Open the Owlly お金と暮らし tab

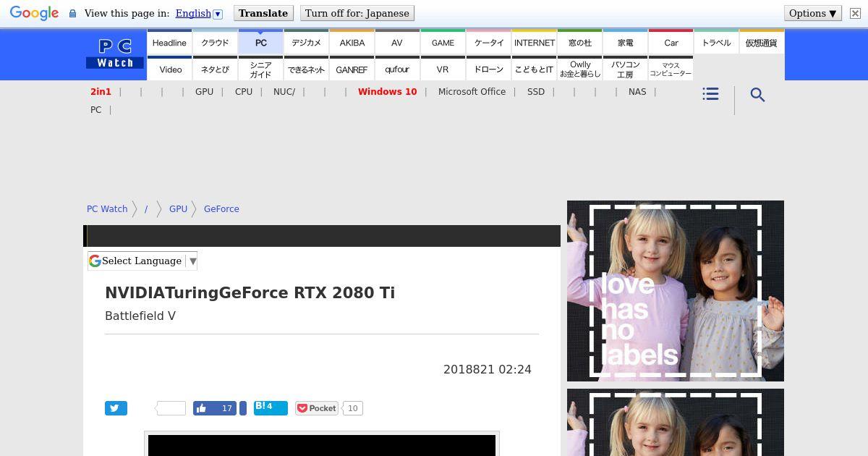(x=579, y=69)
